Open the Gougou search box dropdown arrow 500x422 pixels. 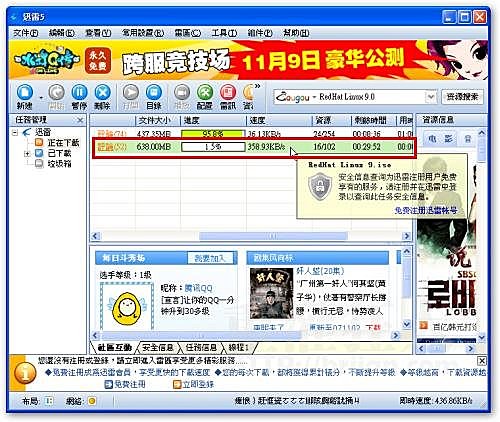[431, 97]
